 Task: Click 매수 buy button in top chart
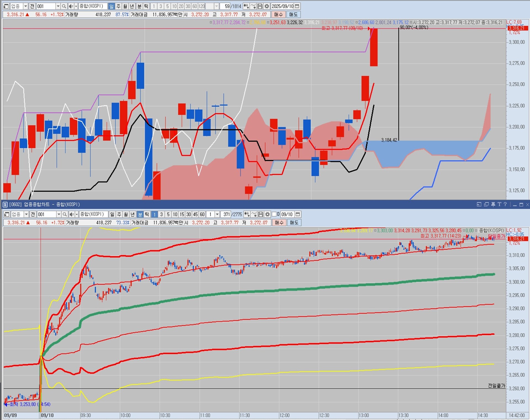click(x=278, y=14)
